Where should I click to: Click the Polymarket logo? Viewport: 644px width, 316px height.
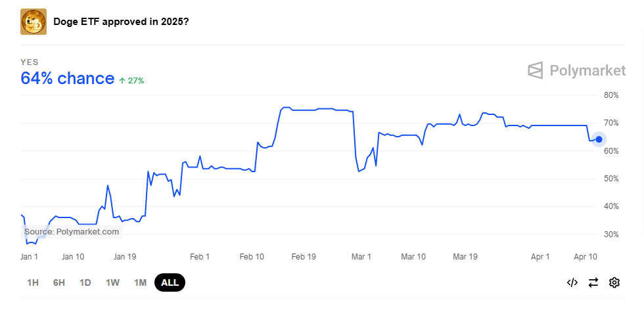[576, 70]
